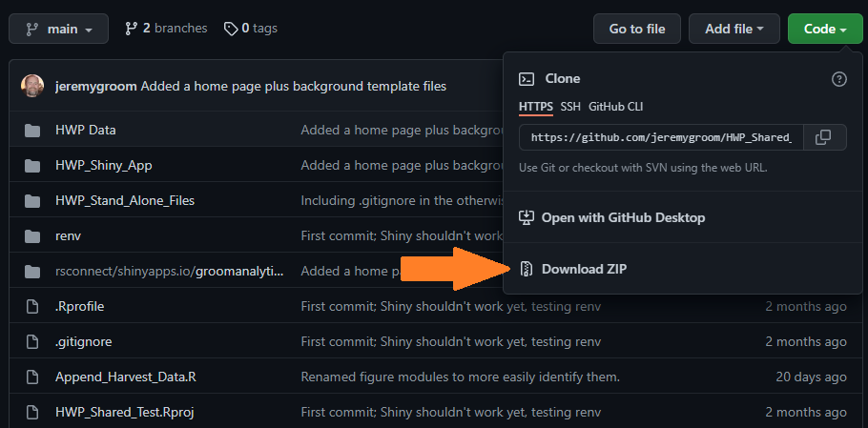This screenshot has width=868, height=428.
Task: Open the Add file dropdown
Action: tap(734, 29)
